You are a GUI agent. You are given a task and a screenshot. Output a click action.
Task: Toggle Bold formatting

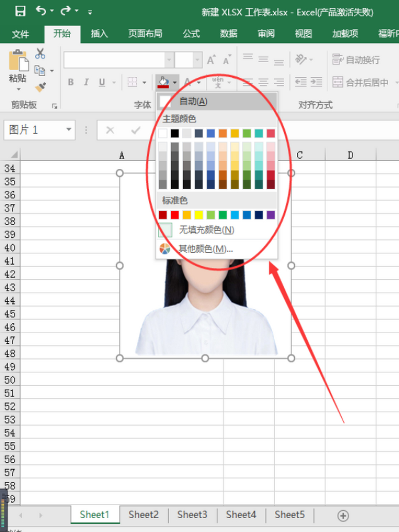71,82
